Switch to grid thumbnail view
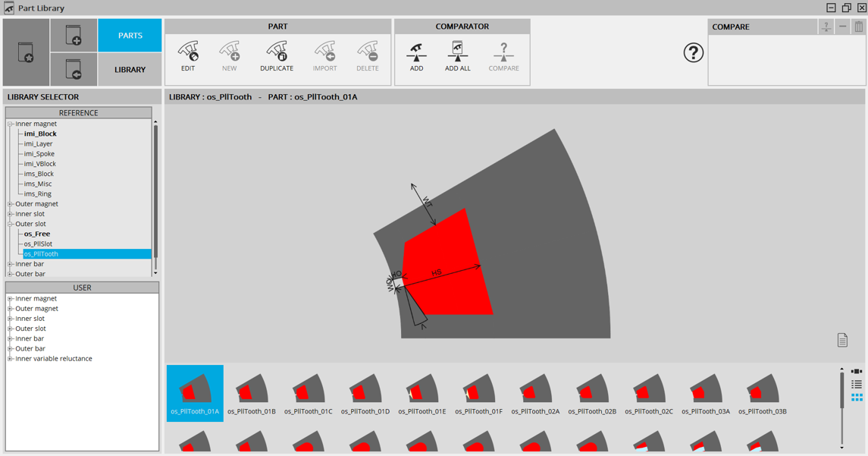This screenshot has width=868, height=456. 857,397
